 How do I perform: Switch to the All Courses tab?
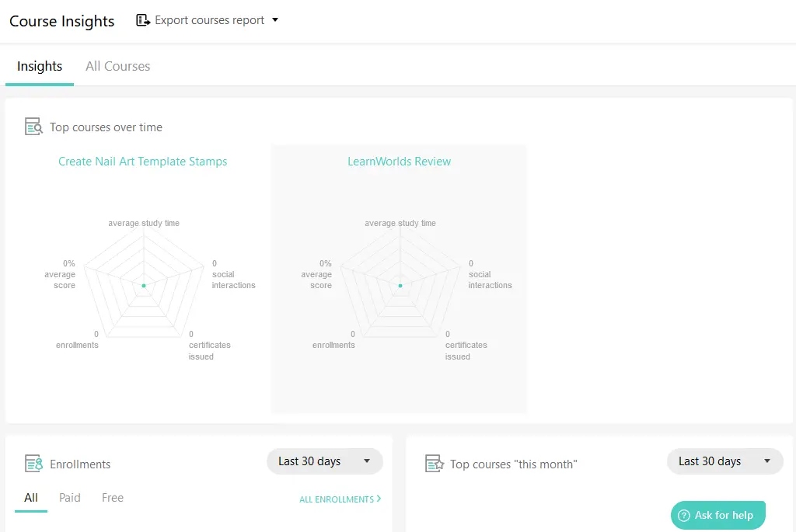117,66
